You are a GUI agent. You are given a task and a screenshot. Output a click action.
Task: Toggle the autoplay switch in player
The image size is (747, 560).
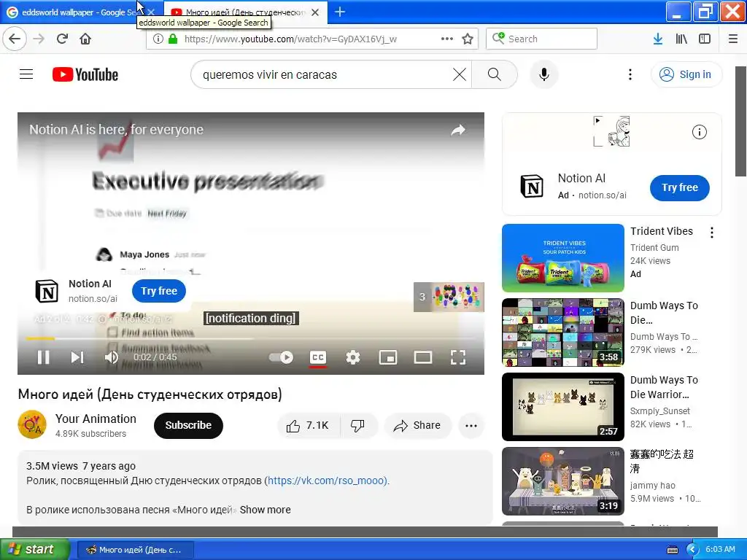[281, 357]
